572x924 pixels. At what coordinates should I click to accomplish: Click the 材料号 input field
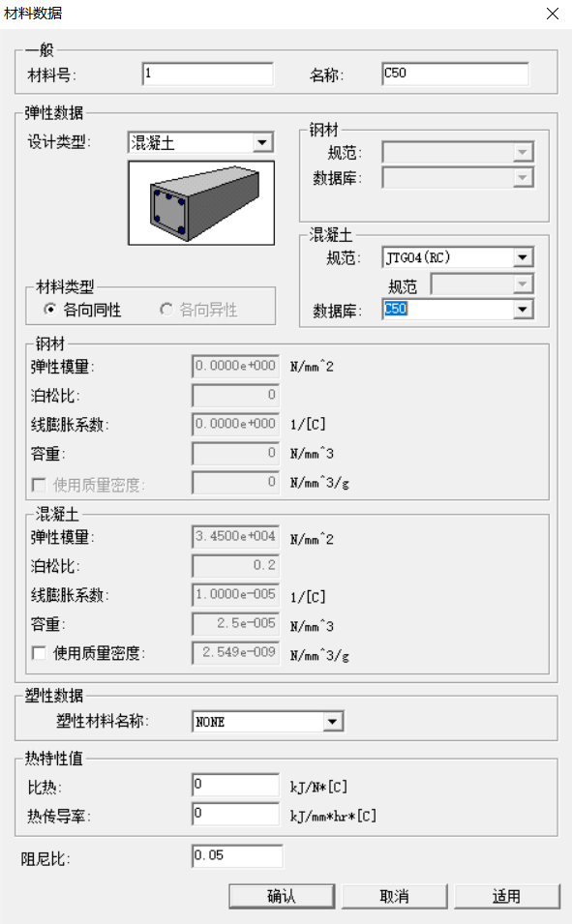(207, 75)
